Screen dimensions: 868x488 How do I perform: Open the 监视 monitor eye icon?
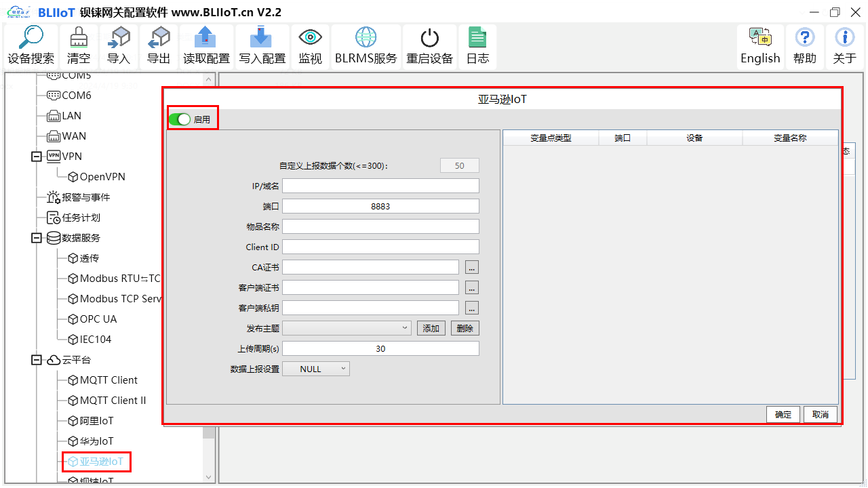[310, 46]
